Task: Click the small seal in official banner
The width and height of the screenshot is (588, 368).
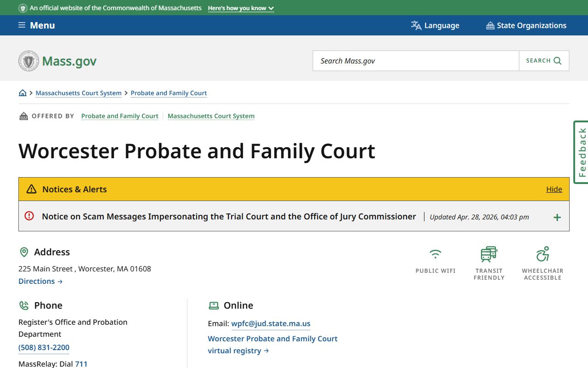Action: click(x=23, y=8)
